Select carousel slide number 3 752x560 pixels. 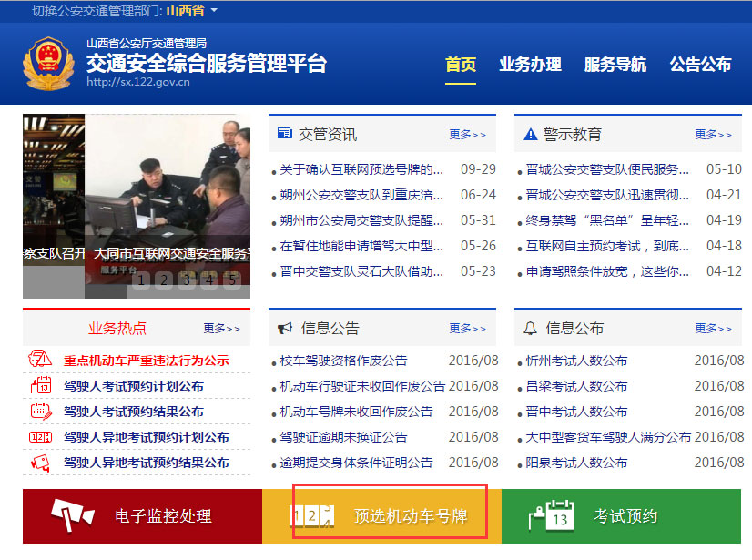pyautogui.click(x=186, y=281)
